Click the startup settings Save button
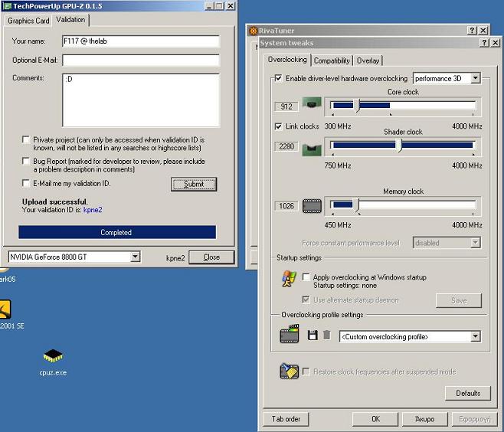Viewport: 504px width, 432px height. pos(459,300)
